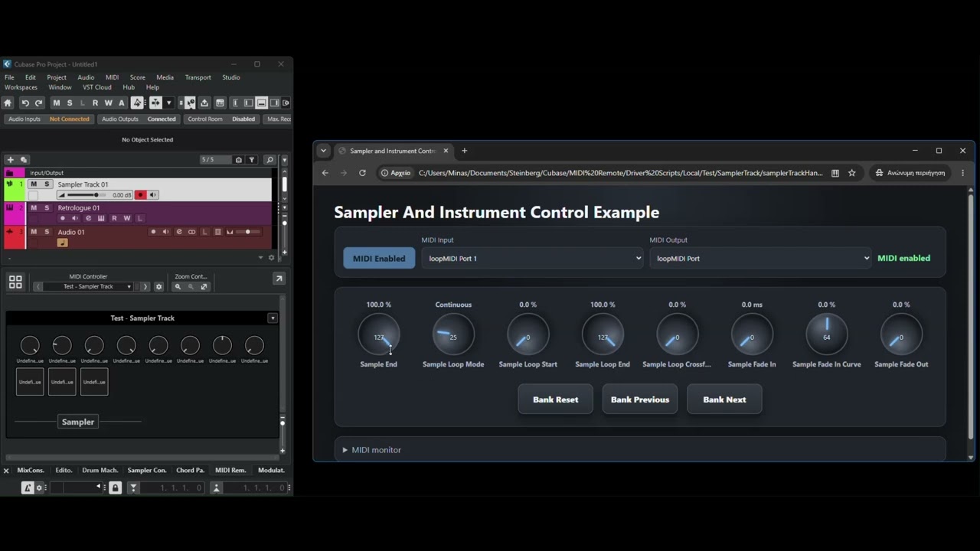Click the zoom in magnifier in Zoom Controls
980x551 pixels.
178,287
